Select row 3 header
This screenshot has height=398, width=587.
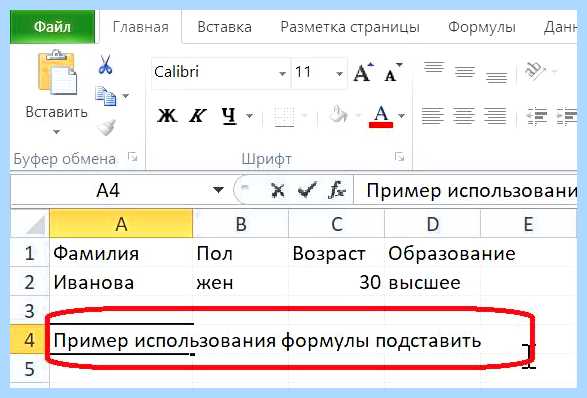[30, 310]
